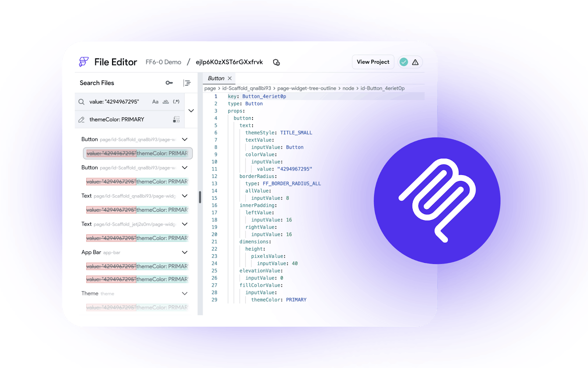The height and width of the screenshot is (368, 588).
Task: Click the "Search Files" panel heading
Action: click(x=97, y=83)
